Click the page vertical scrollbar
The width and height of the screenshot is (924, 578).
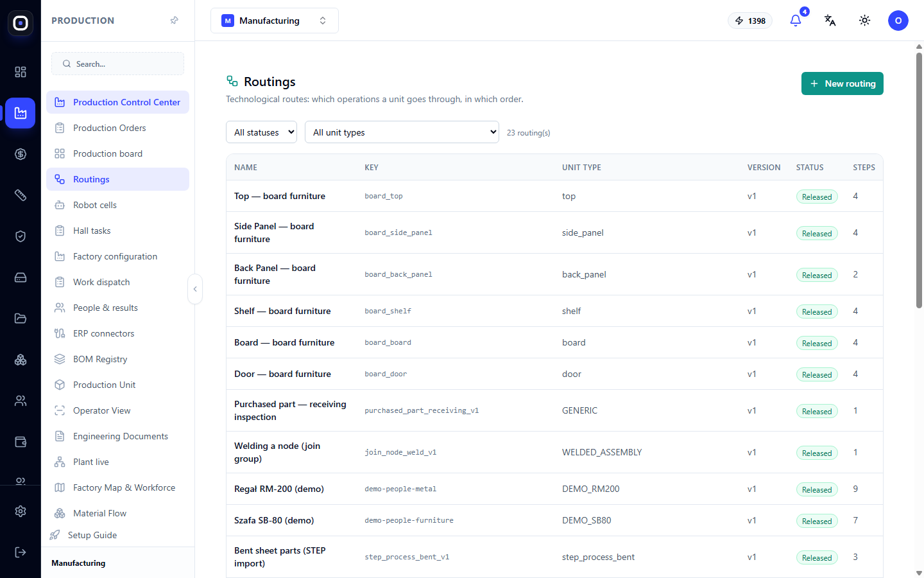919,180
